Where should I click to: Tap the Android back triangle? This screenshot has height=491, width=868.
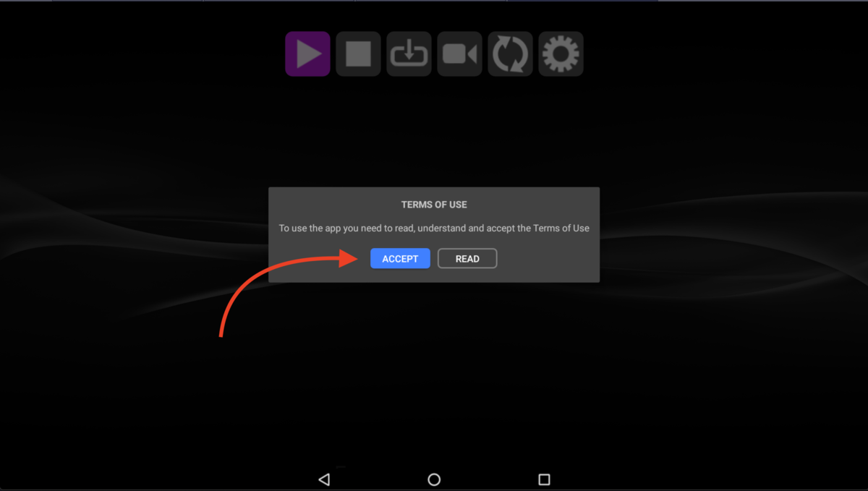tap(324, 479)
